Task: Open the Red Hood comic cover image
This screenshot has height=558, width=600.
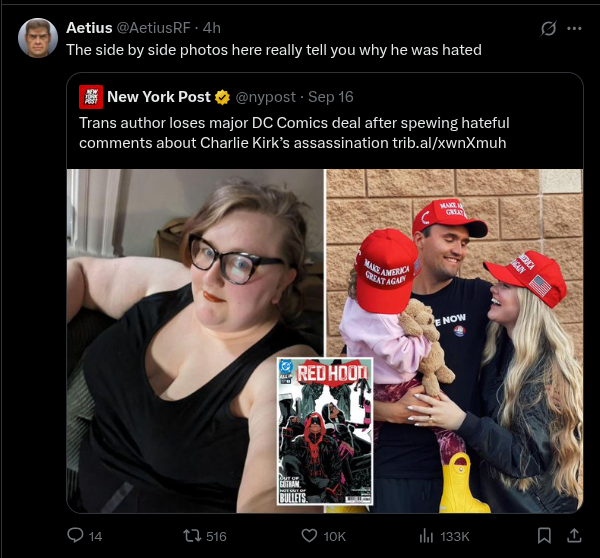Action: point(325,431)
